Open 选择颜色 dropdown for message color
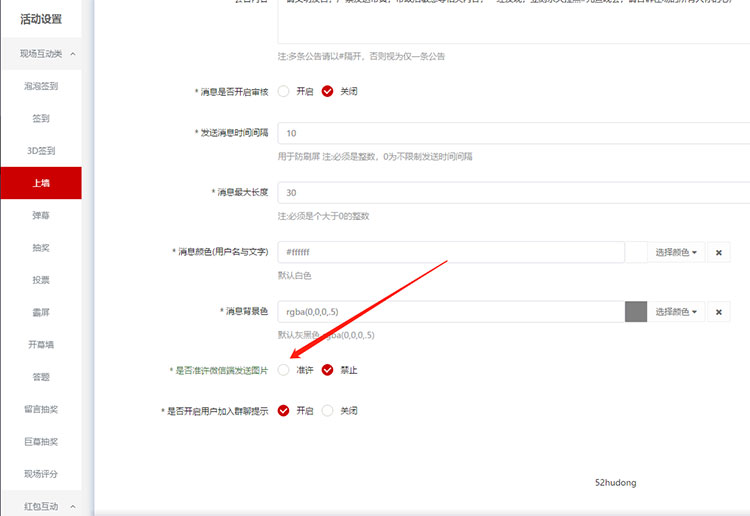 click(676, 253)
